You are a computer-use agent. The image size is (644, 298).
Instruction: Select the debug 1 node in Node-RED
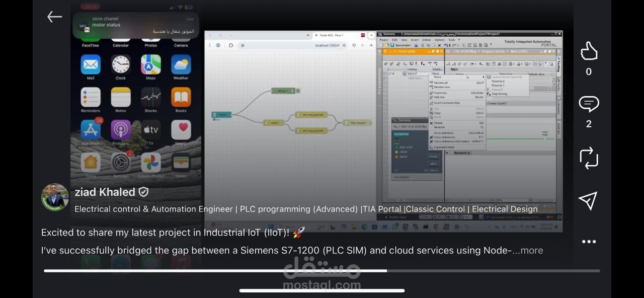[283, 91]
